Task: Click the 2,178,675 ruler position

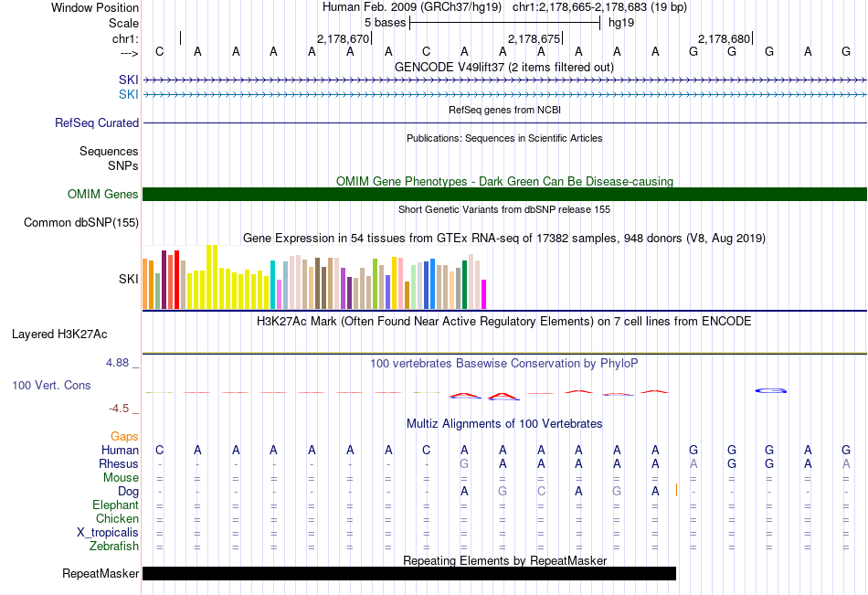Action: click(535, 38)
